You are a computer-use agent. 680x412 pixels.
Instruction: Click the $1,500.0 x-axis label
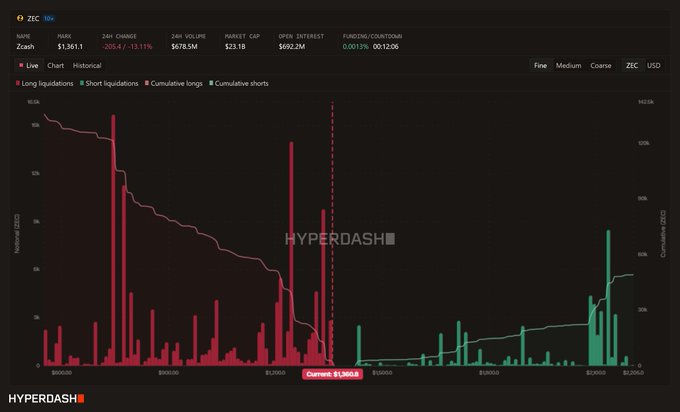(x=382, y=373)
